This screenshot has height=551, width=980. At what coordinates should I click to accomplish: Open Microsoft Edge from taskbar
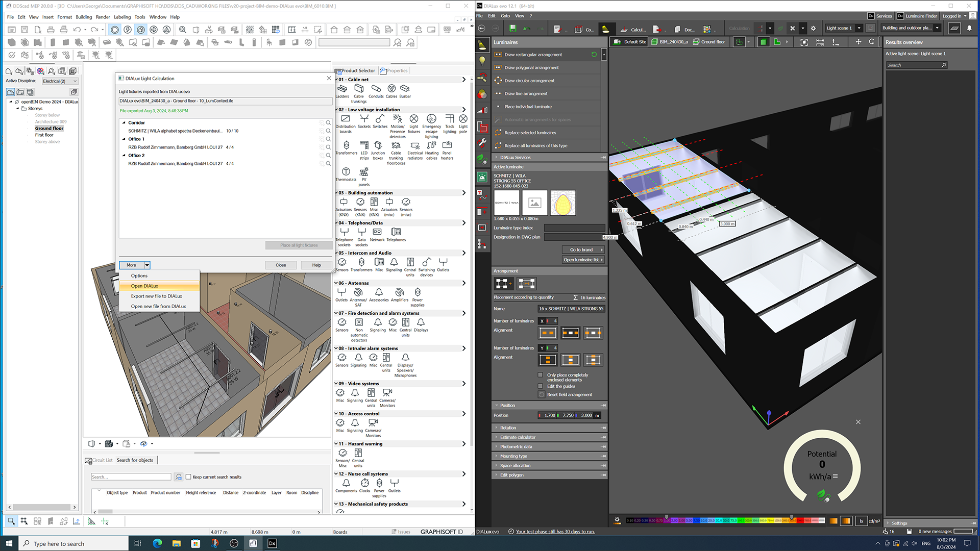pos(157,543)
